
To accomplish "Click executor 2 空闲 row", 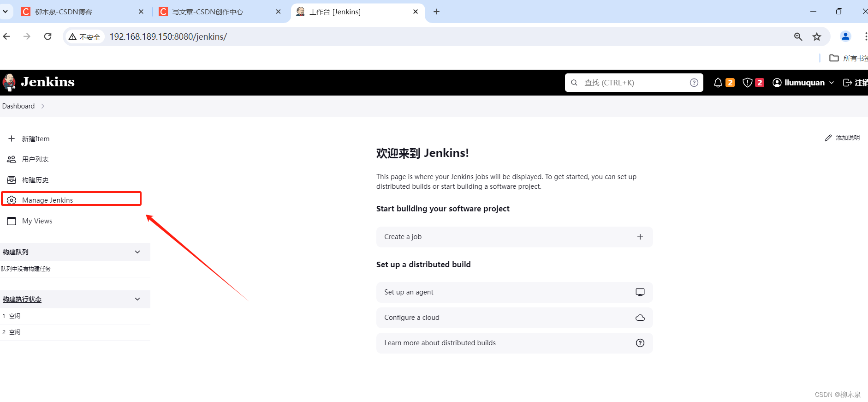I will coord(75,332).
